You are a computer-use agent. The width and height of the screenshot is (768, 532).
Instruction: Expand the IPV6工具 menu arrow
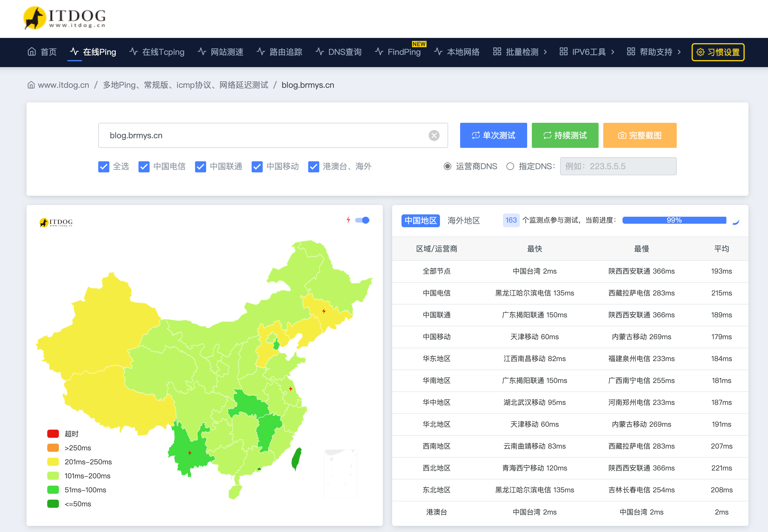tap(612, 52)
